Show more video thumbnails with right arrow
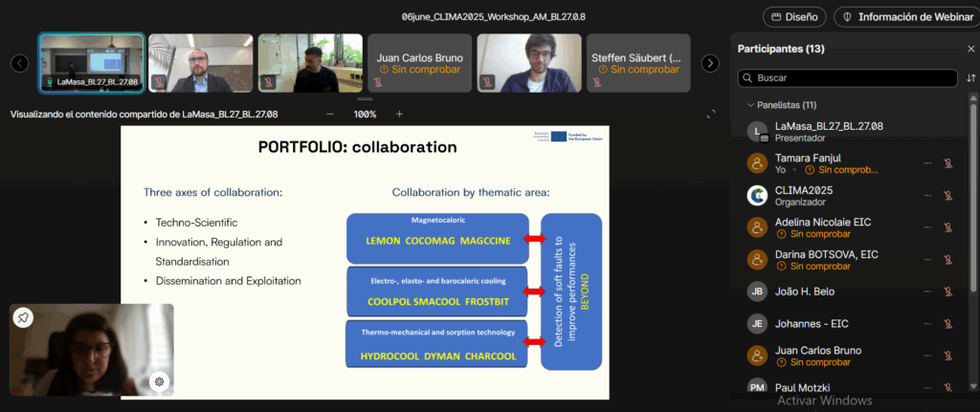Screen dimensions: 980x412 710,63
